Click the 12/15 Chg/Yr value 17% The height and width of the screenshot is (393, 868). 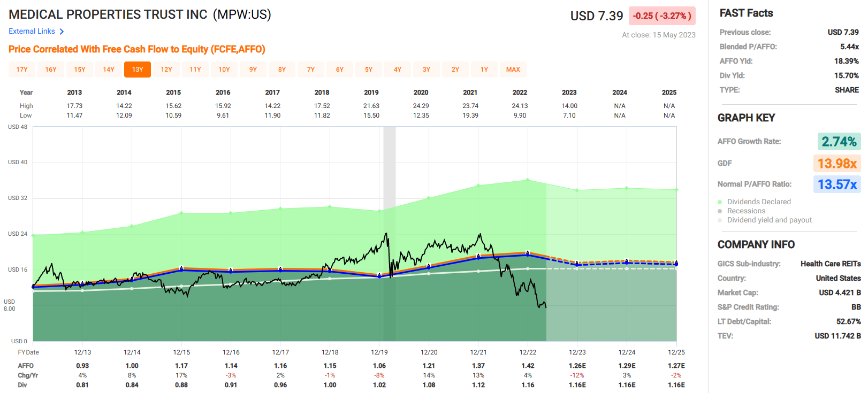[x=181, y=375]
